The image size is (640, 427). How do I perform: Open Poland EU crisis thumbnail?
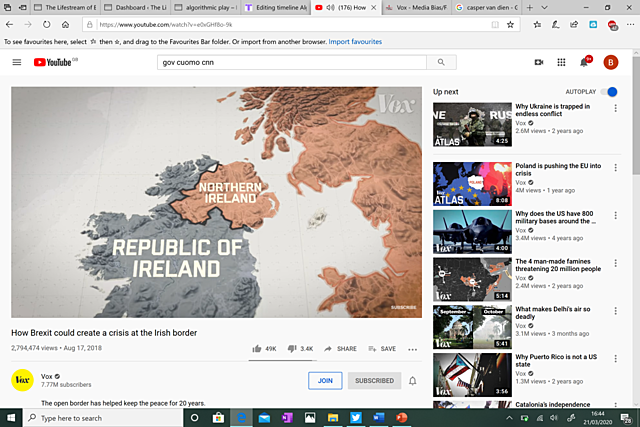click(472, 184)
